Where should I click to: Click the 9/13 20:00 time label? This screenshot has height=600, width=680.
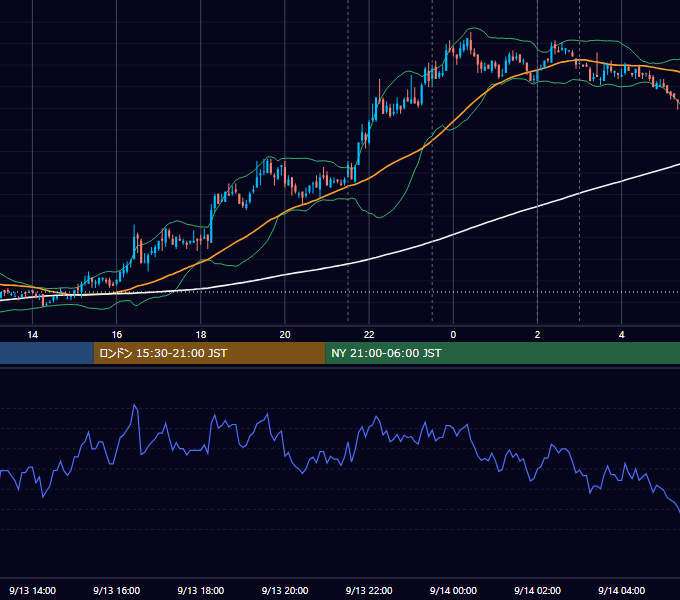click(285, 590)
